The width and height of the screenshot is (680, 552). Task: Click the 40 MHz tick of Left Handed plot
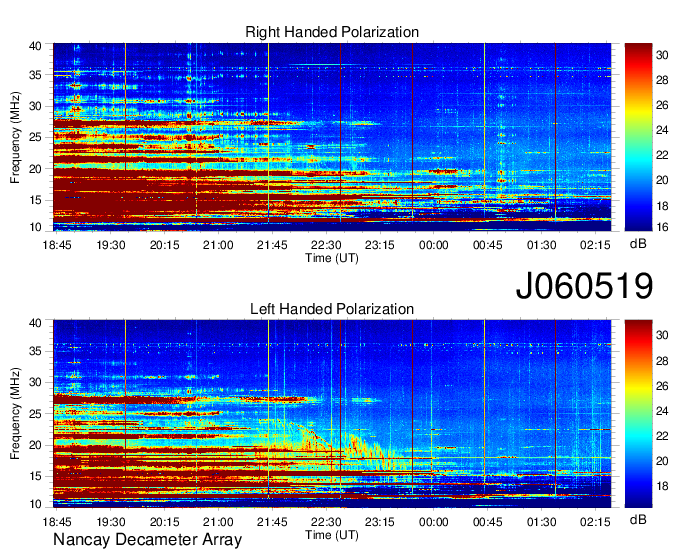35,323
